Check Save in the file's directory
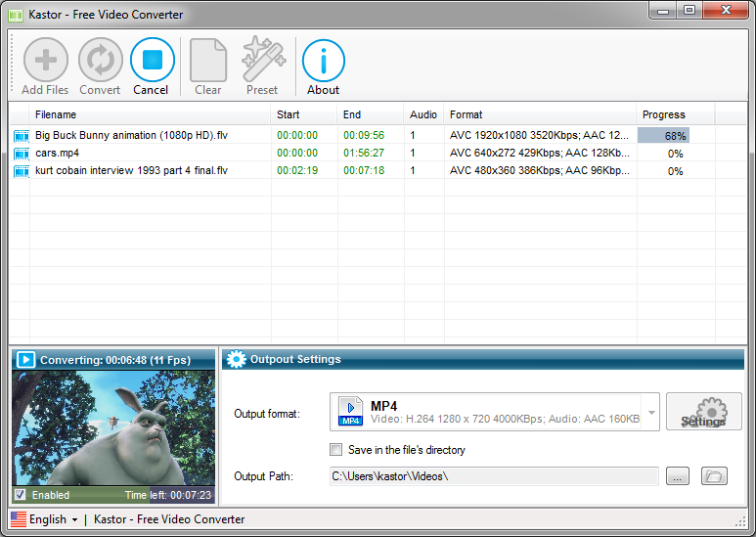The image size is (756, 537). click(335, 449)
